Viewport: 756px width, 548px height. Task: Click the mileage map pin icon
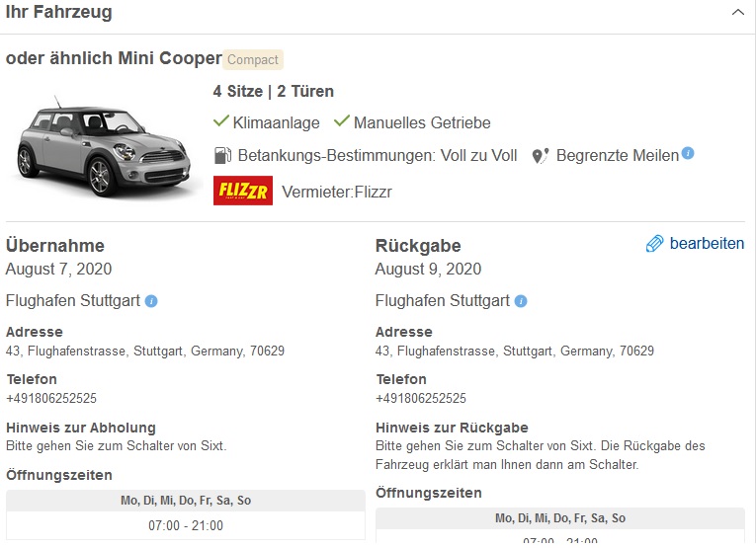[540, 156]
